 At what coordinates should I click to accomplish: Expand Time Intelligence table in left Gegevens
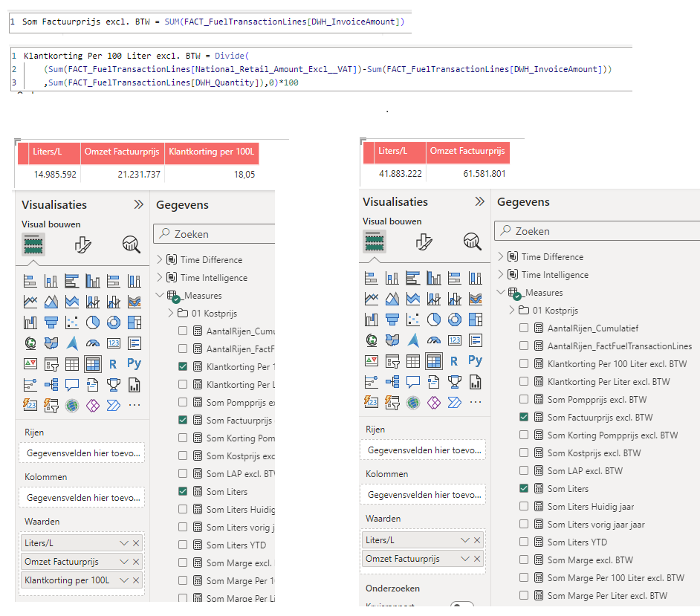tap(160, 277)
